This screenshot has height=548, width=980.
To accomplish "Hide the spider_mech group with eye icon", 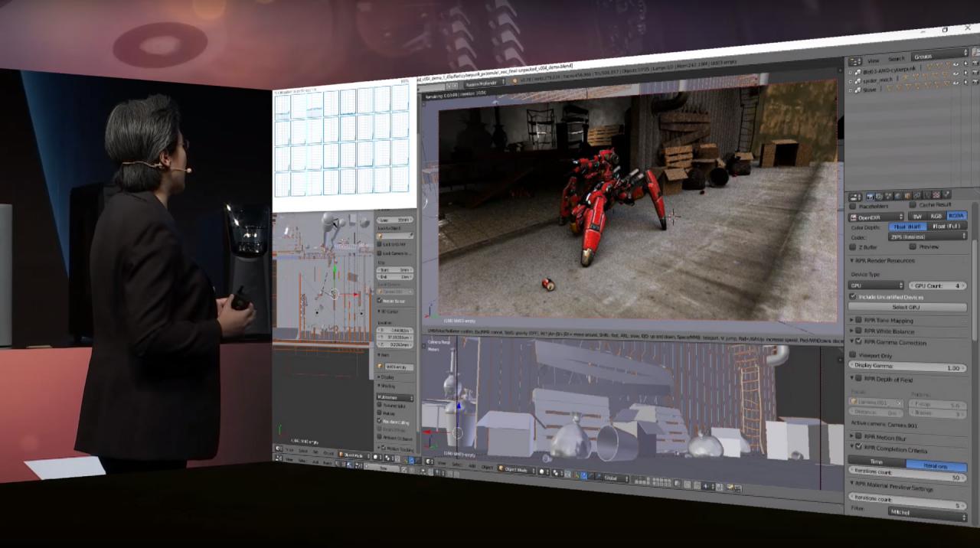I will click(x=955, y=73).
